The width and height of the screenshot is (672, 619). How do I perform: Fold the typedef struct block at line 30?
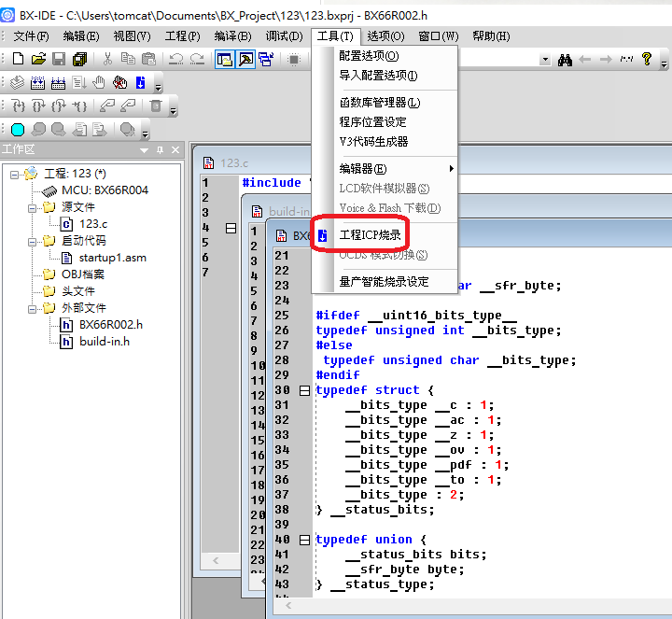tap(304, 390)
